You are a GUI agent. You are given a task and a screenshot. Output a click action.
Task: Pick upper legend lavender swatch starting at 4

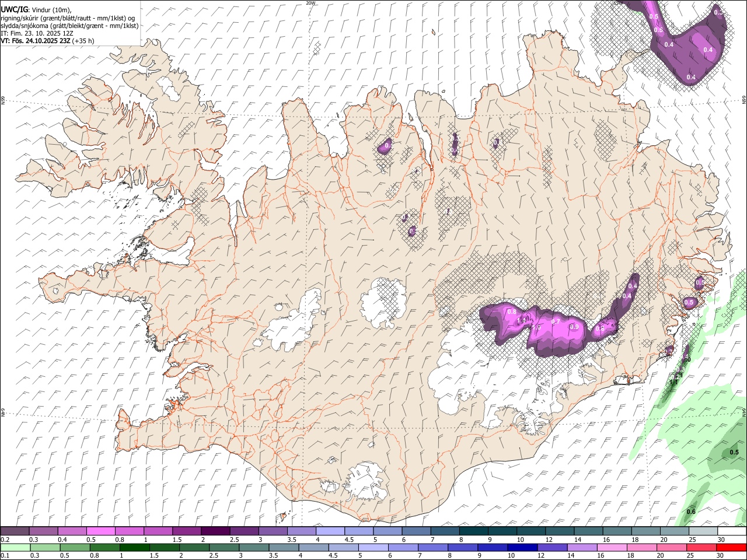coord(330,531)
